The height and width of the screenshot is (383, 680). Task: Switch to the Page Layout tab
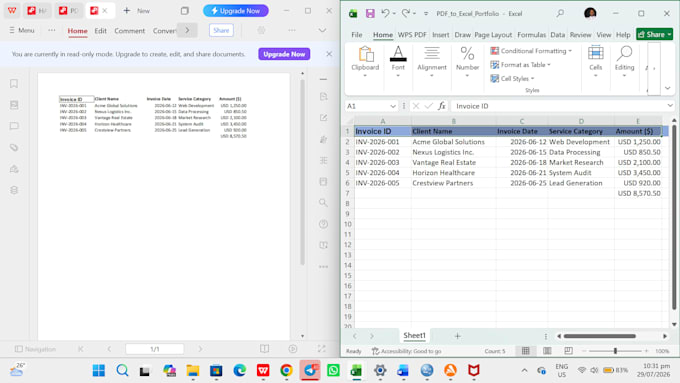pyautogui.click(x=493, y=35)
